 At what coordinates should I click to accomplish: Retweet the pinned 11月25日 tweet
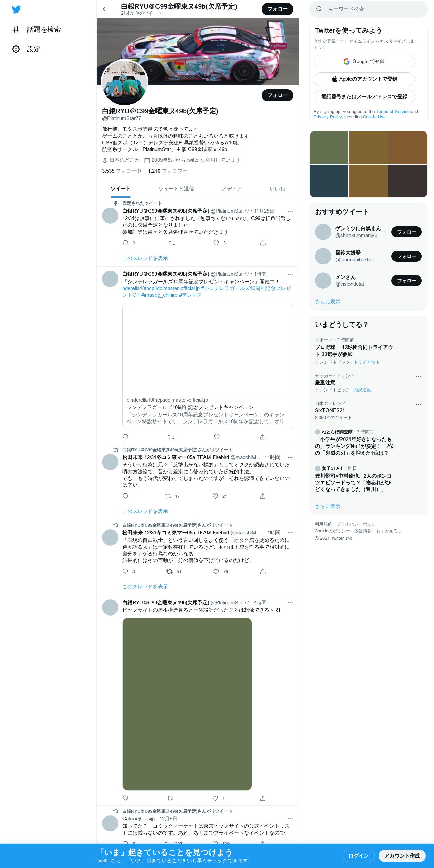pyautogui.click(x=172, y=243)
